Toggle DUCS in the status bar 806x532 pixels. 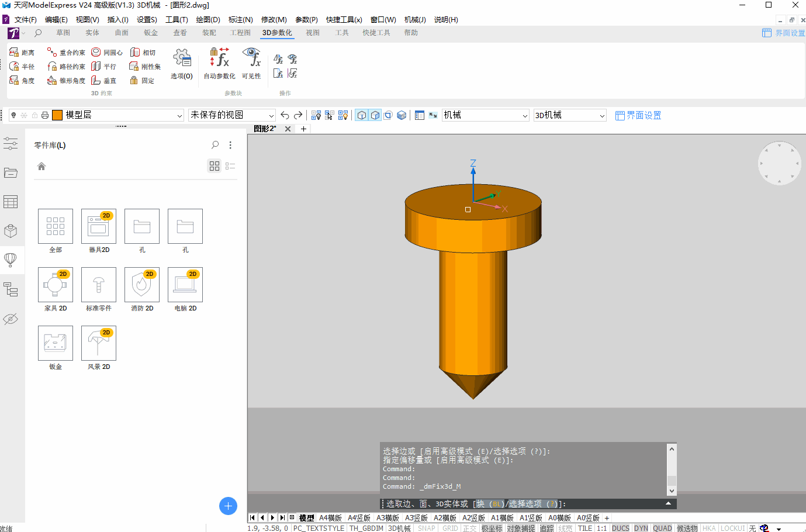click(621, 528)
